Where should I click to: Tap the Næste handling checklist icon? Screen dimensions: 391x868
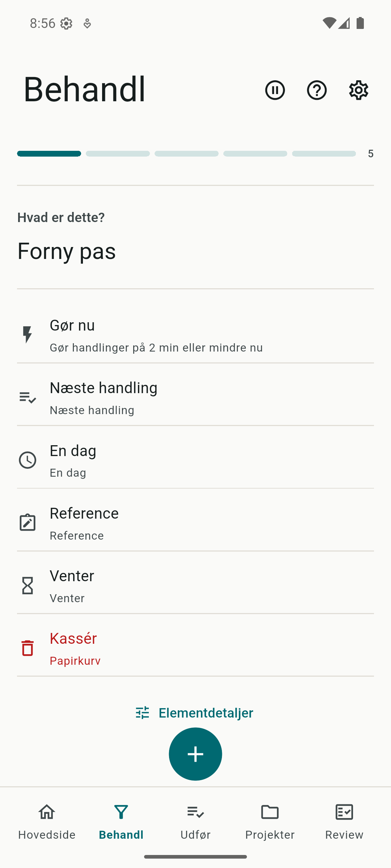[x=28, y=397]
